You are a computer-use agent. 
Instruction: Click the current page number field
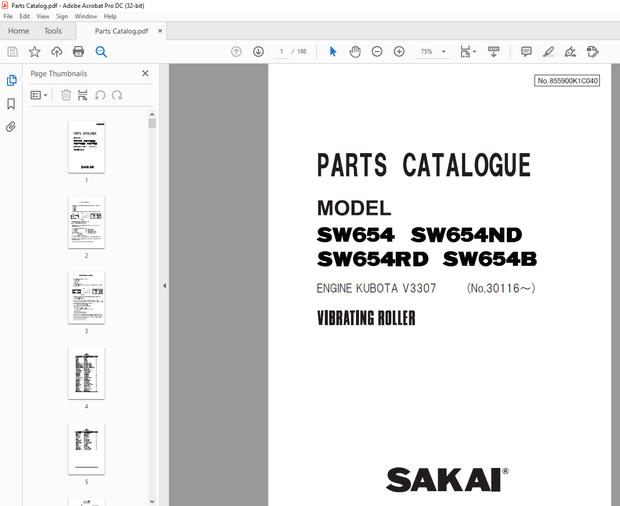click(x=282, y=52)
